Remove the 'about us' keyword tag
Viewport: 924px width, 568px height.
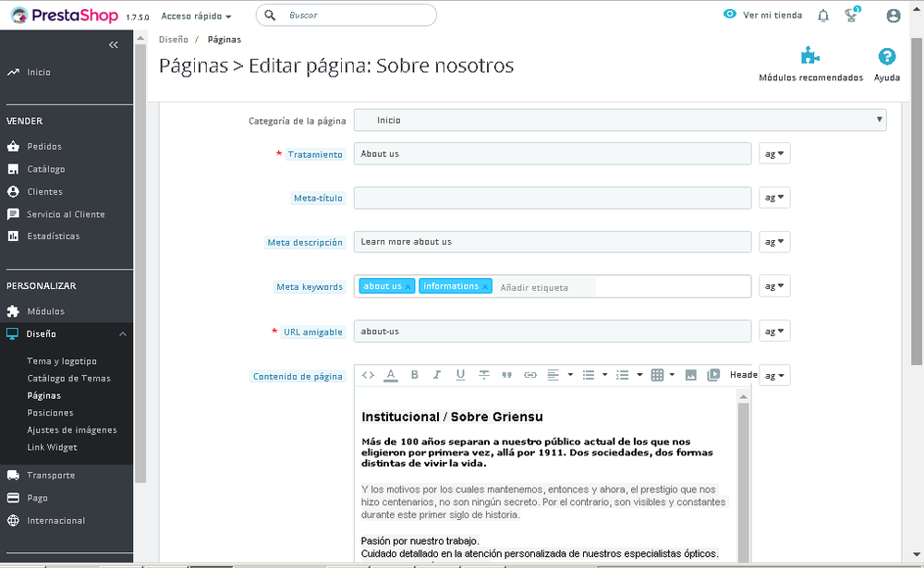407,287
